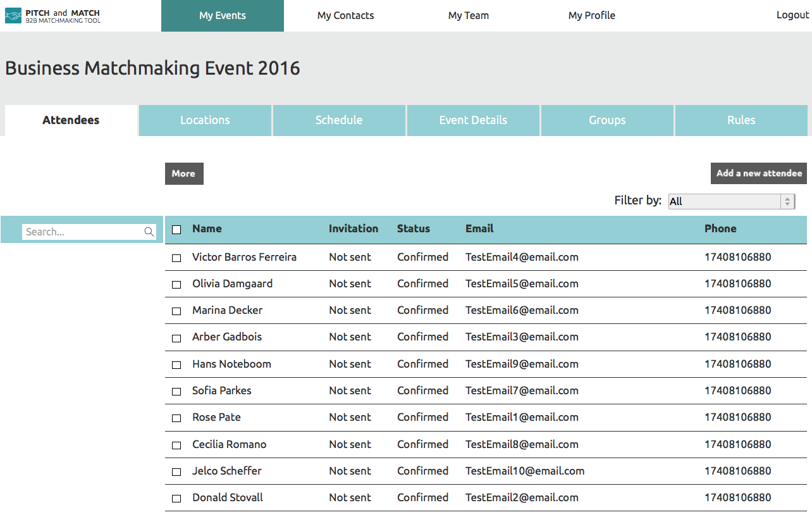Click the Phone column header
This screenshot has height=517, width=812.
(x=720, y=228)
